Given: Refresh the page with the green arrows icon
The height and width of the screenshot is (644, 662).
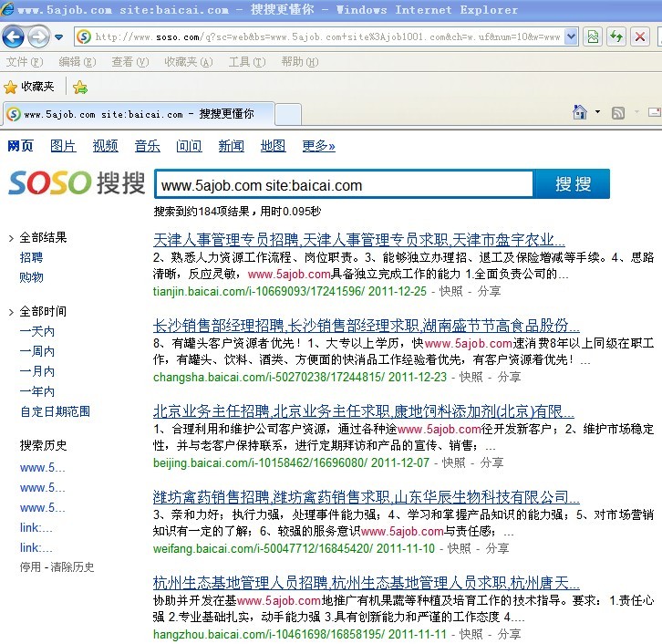Looking at the screenshot, I should point(616,36).
